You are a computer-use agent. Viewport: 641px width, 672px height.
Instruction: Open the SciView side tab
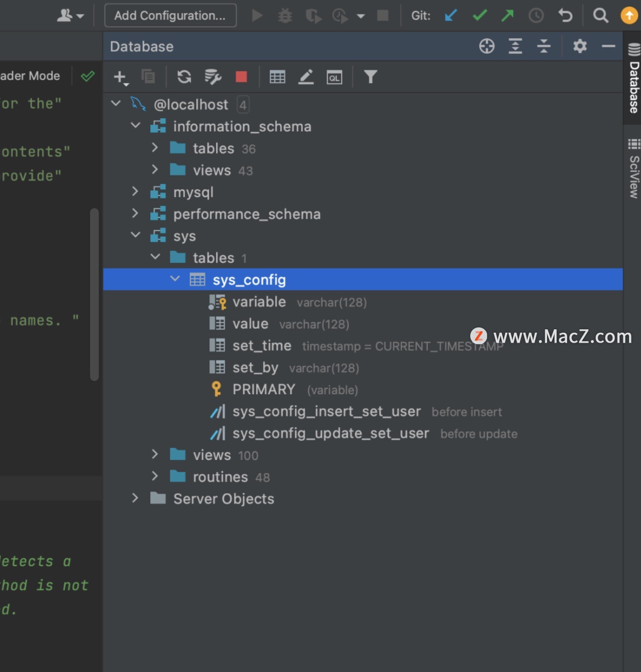pos(633,168)
